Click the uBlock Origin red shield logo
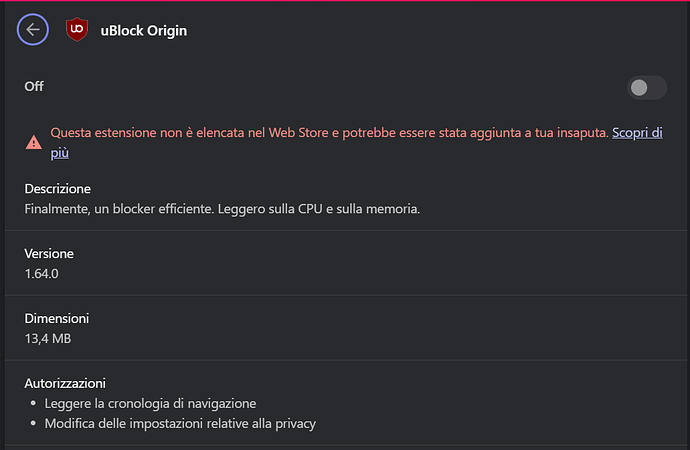This screenshot has height=450, width=690. 77,29
